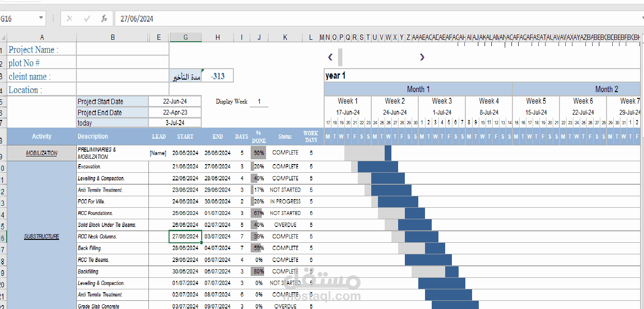644x309 pixels.
Task: Click the 'cleint name :' cell
Action: pos(42,76)
